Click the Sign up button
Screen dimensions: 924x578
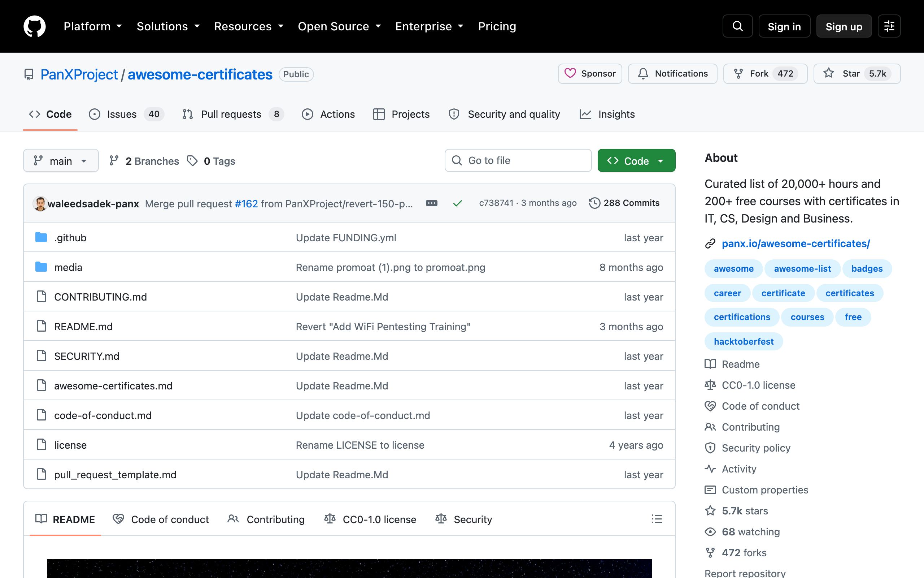(x=844, y=26)
